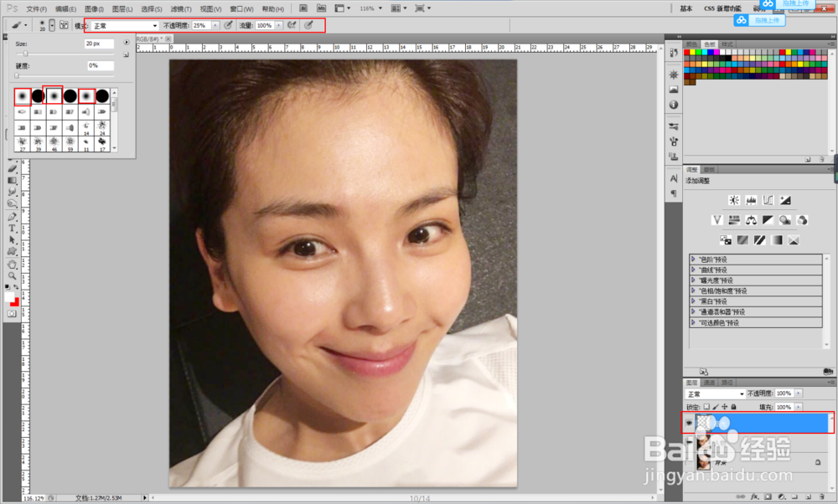Add an Exposure adjustment
Image resolution: width=838 pixels, height=504 pixels.
[x=786, y=200]
